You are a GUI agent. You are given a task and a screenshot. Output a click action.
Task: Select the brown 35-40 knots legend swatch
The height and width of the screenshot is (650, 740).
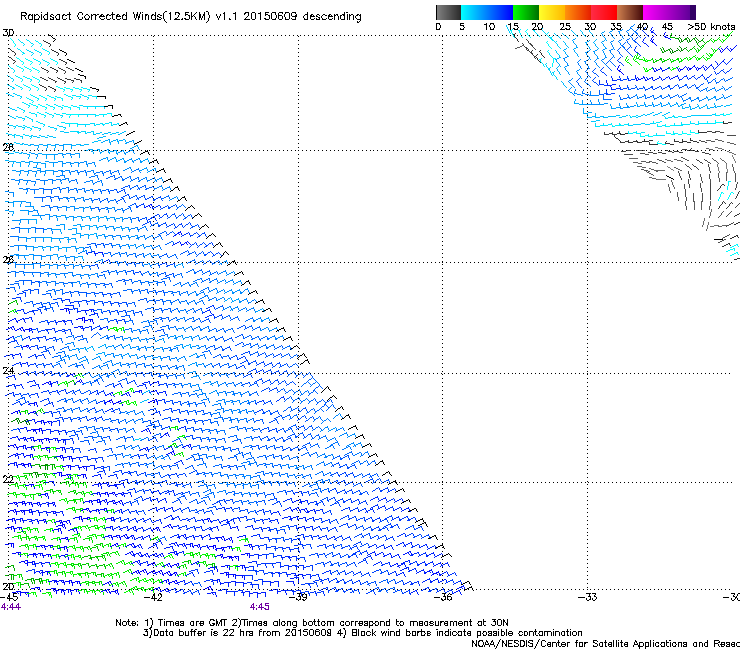pos(630,12)
